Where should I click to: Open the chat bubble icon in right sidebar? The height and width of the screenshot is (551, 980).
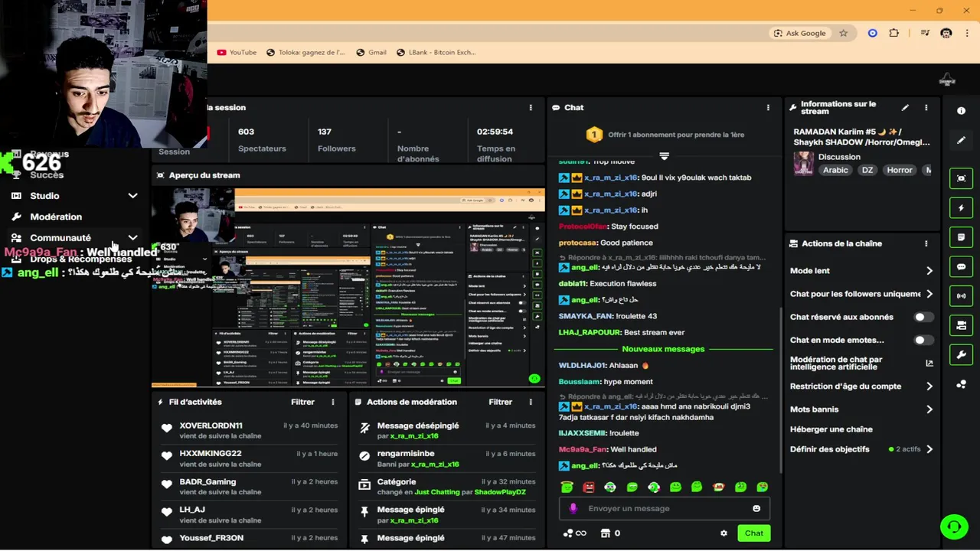tap(961, 267)
